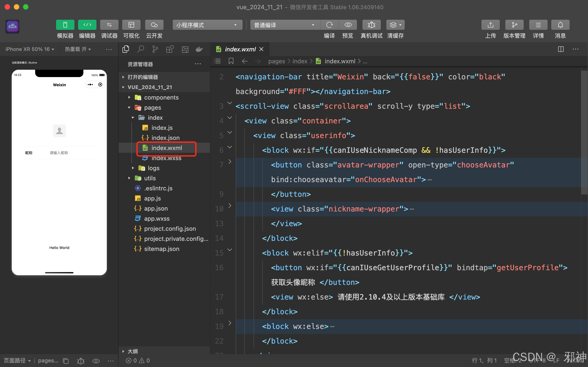Click the preview (预览) eye button

click(x=348, y=25)
